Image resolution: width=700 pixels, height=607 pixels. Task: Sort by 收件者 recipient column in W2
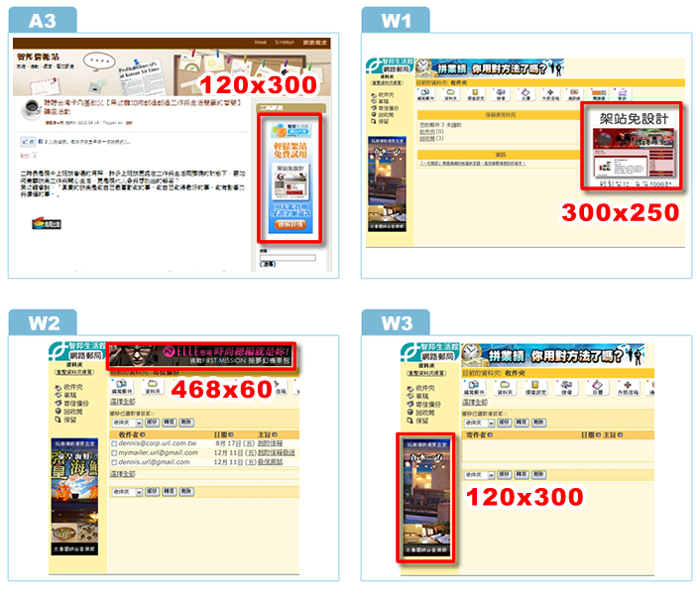(132, 434)
